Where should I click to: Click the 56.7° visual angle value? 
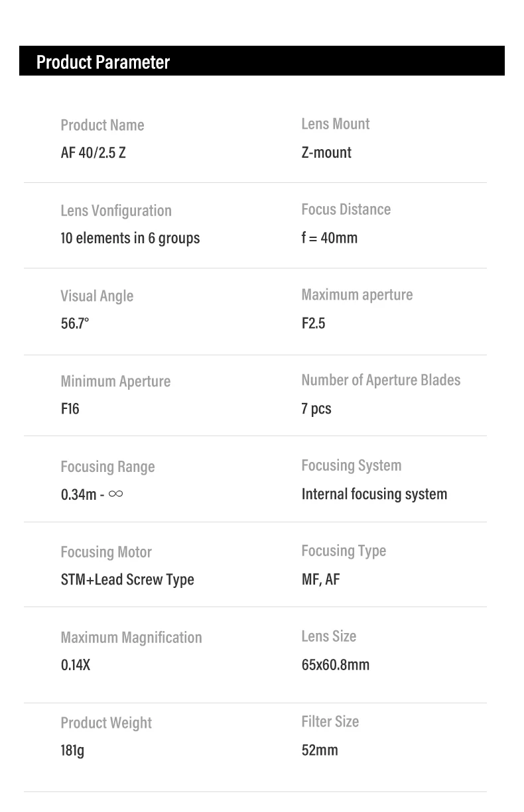click(x=75, y=323)
